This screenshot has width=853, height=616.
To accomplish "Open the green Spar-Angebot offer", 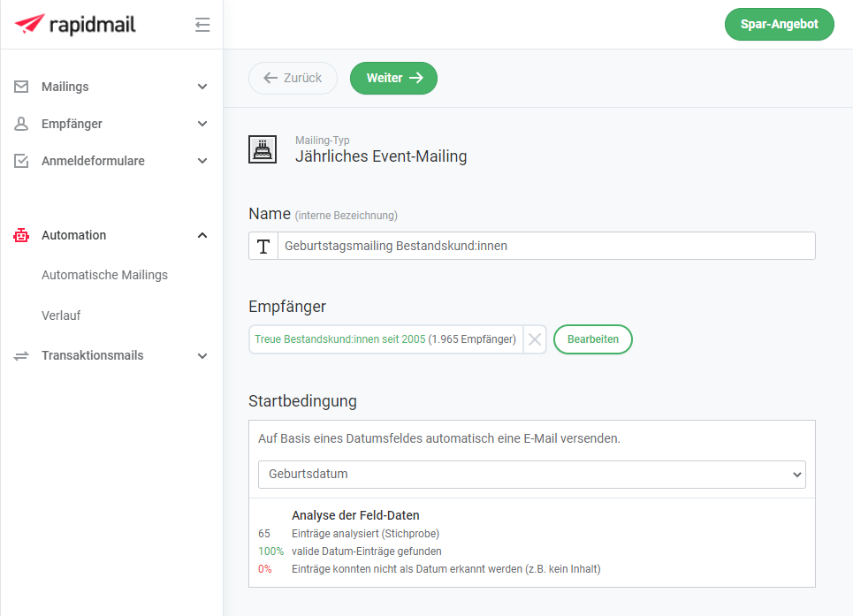I will 779,24.
